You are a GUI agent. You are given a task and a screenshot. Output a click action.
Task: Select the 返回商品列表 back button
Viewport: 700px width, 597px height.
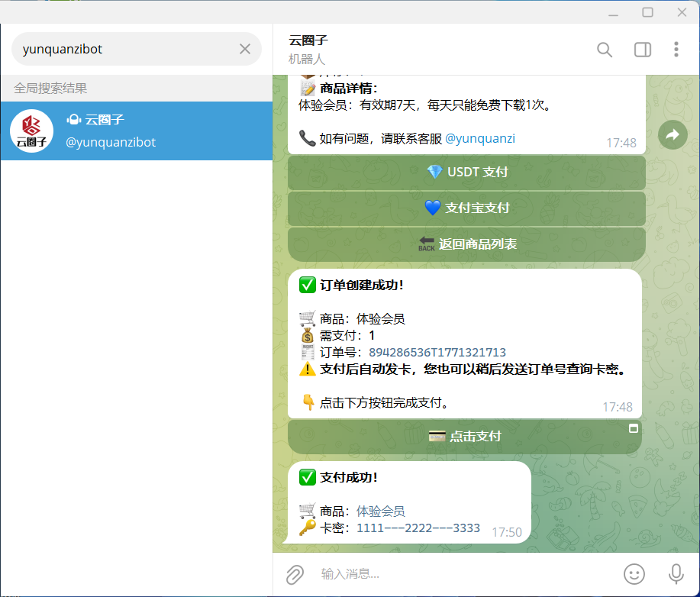tap(466, 244)
